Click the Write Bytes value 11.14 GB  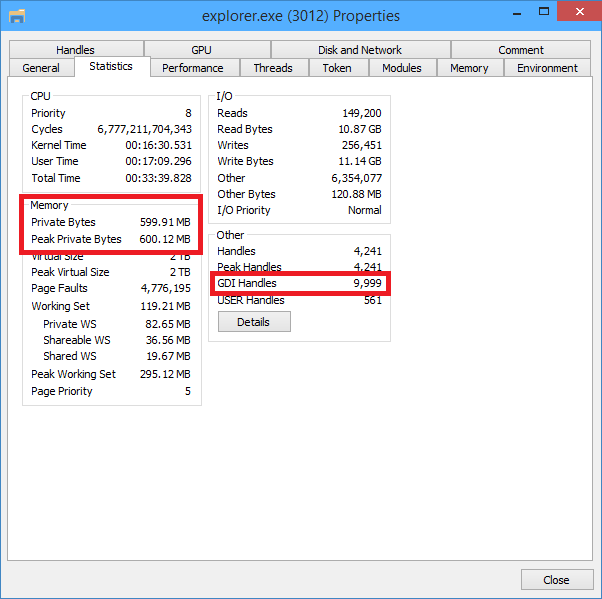(360, 161)
